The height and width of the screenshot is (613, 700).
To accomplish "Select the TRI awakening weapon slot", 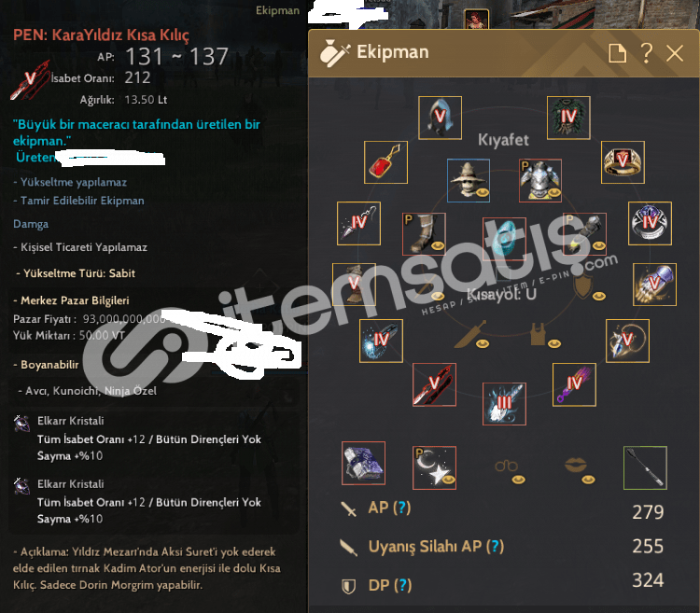I will tap(504, 404).
